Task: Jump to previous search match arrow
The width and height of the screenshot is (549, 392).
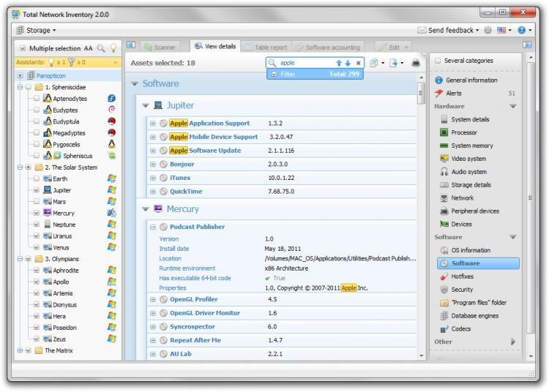Action: coord(339,64)
